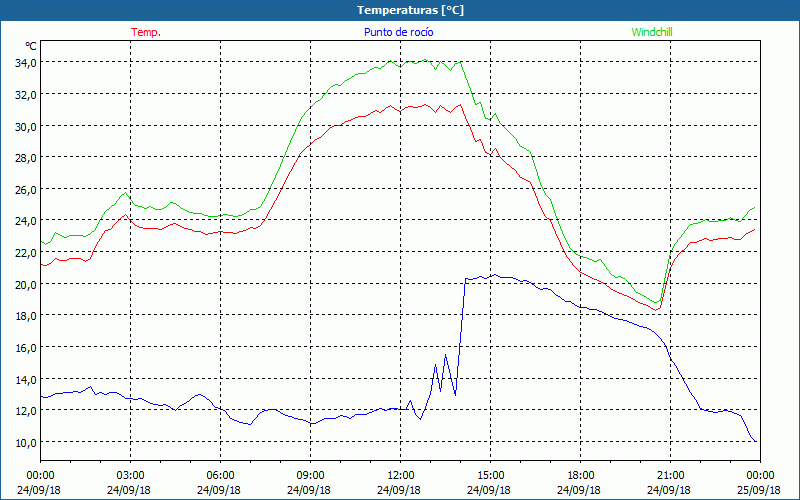The image size is (800, 500).
Task: Click the 18,0 y-axis value
Action: pyautogui.click(x=25, y=316)
